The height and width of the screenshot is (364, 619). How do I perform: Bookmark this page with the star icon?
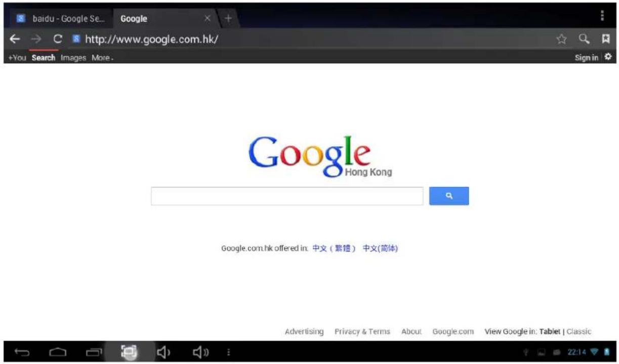[x=561, y=39]
